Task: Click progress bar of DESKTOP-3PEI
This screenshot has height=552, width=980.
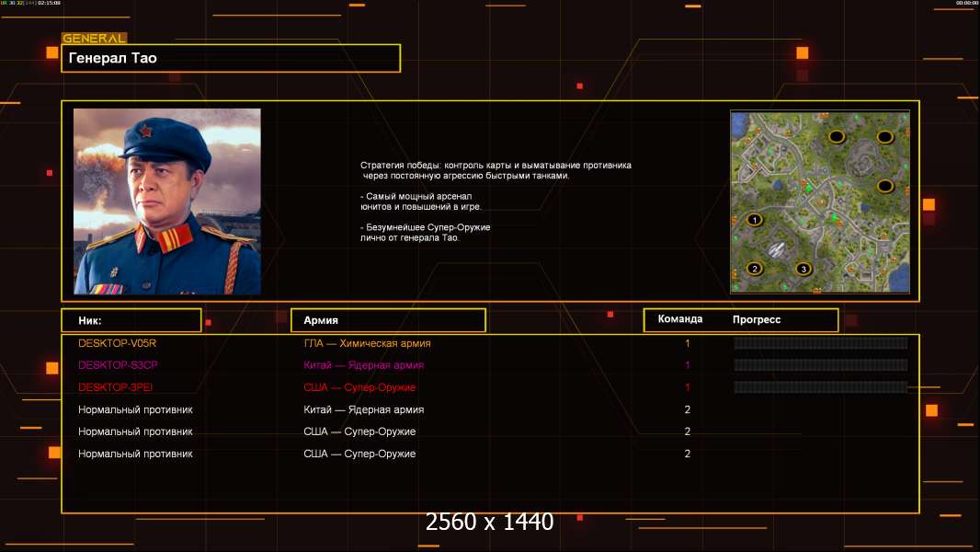Action: 821,387
